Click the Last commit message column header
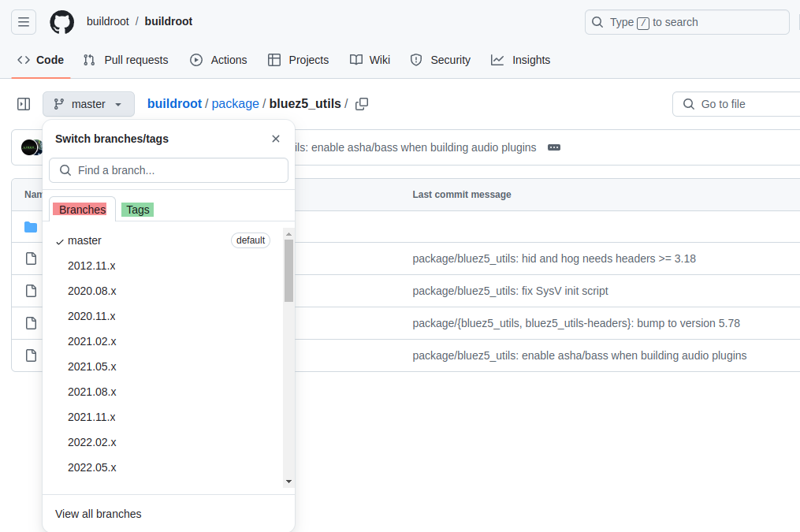This screenshot has height=532, width=800. click(462, 195)
